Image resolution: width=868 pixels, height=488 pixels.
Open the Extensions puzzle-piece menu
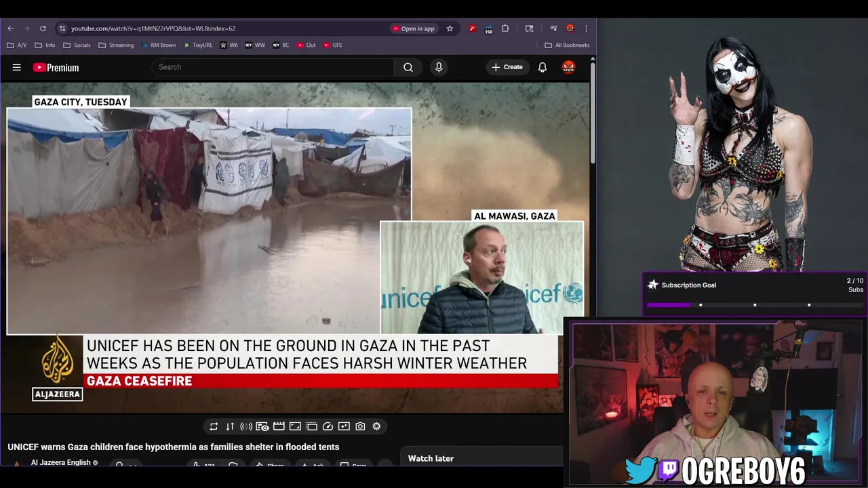(x=505, y=28)
